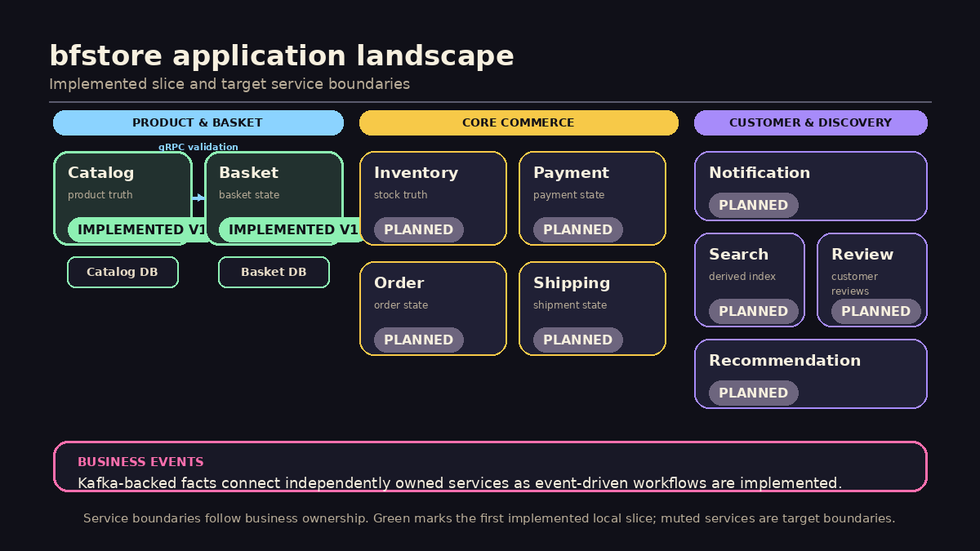Click the footer note about service boundaries
Image resolution: width=980 pixels, height=551 pixels.
coord(489,518)
